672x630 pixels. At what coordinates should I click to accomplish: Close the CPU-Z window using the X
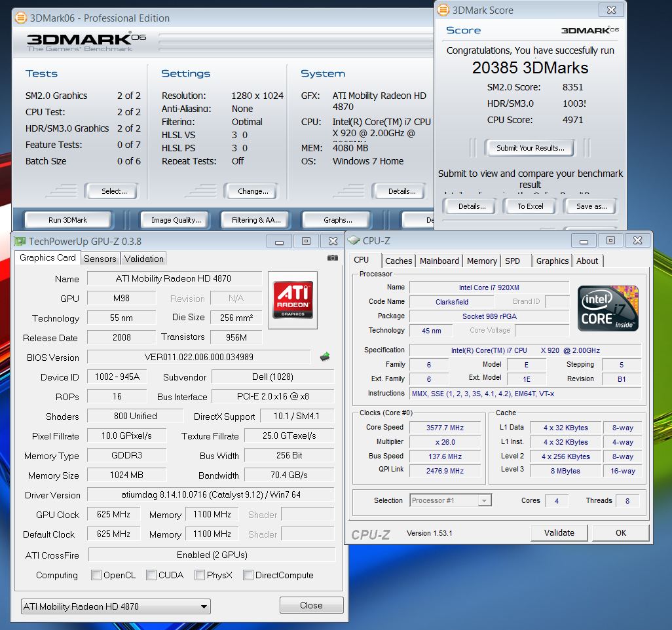637,241
